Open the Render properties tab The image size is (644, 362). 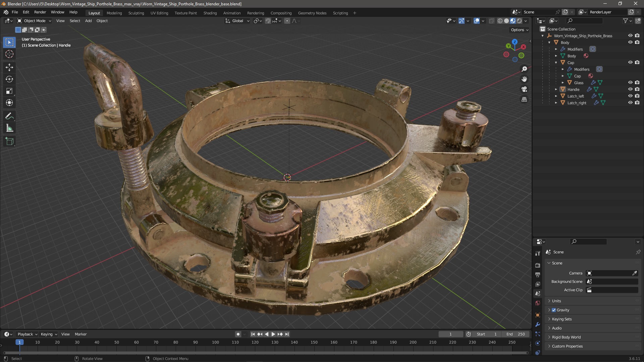pos(538,265)
